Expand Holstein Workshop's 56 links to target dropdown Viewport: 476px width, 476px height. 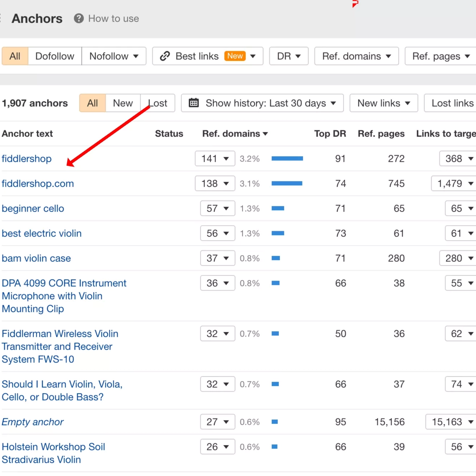click(461, 447)
